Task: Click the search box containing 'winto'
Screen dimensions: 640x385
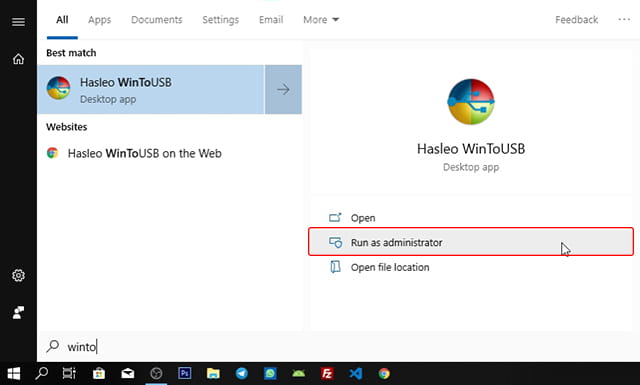Action: 338,347
